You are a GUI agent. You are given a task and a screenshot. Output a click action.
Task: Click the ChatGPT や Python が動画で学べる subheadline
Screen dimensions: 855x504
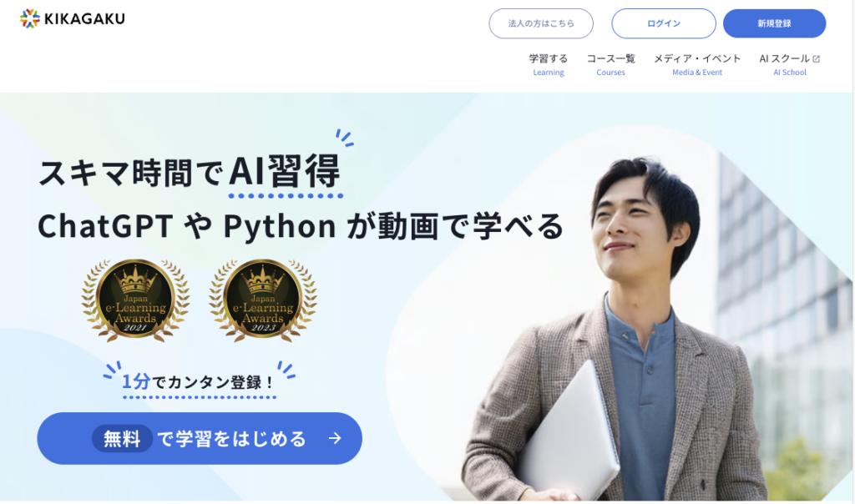[301, 226]
